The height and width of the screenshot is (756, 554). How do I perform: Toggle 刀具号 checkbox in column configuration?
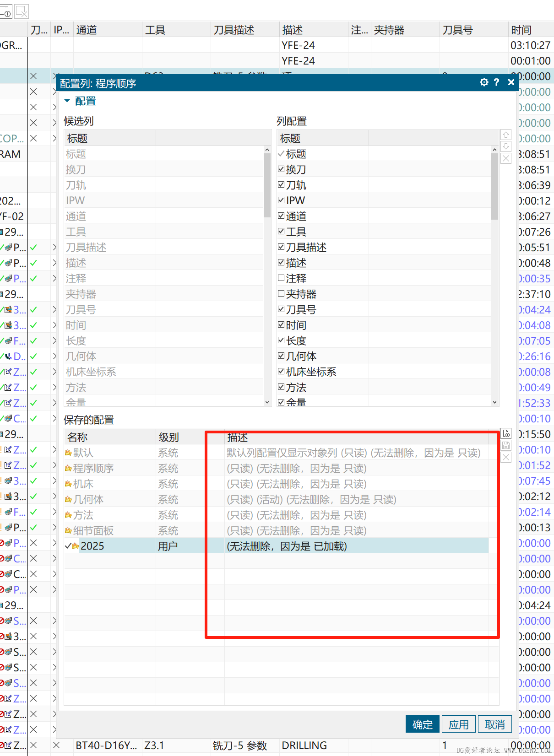[281, 309]
